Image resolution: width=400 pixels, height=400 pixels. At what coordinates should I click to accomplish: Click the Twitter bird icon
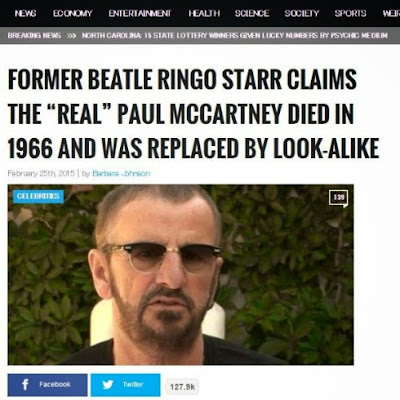coord(108,385)
